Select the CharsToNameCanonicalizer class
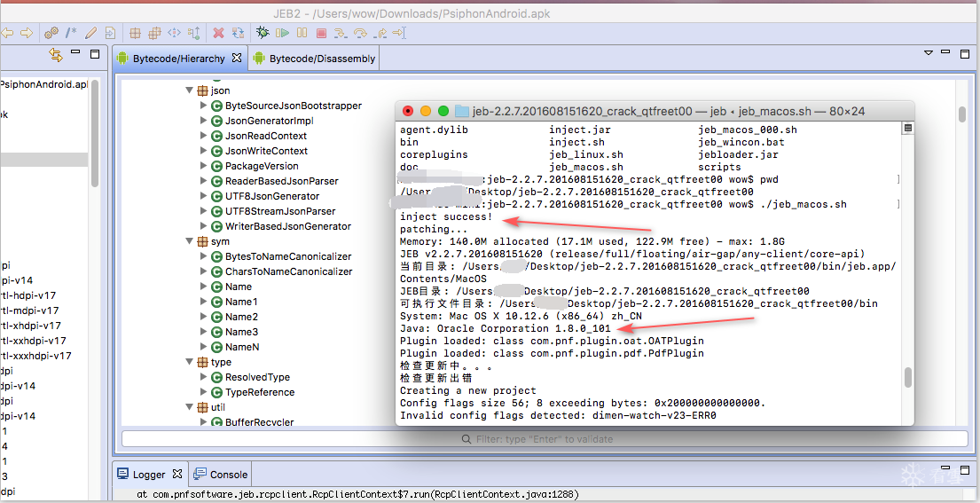This screenshot has width=980, height=503. click(x=289, y=271)
